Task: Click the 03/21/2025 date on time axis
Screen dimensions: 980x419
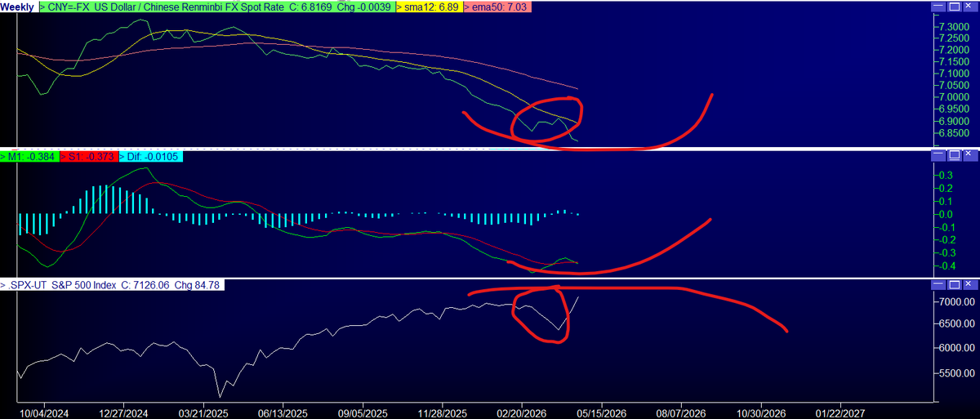Action: pyautogui.click(x=203, y=412)
